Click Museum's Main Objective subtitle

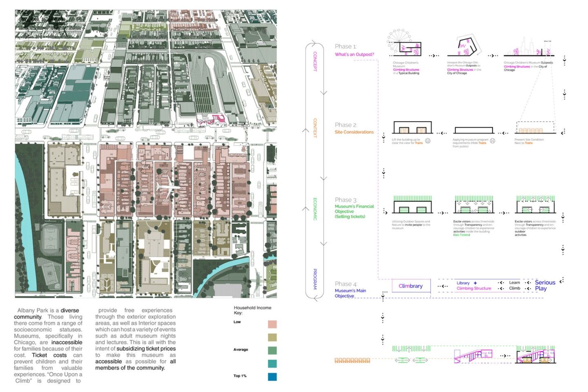point(350,293)
